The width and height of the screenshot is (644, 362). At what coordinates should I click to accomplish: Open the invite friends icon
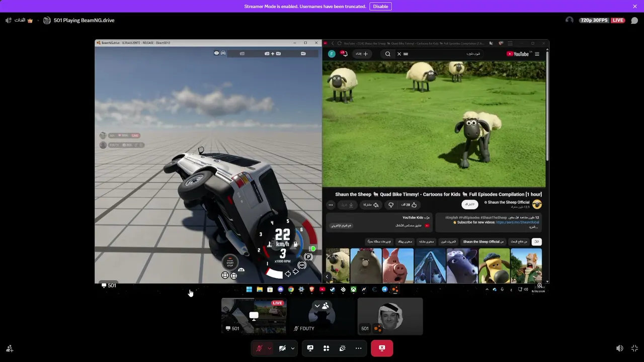[x=10, y=348]
